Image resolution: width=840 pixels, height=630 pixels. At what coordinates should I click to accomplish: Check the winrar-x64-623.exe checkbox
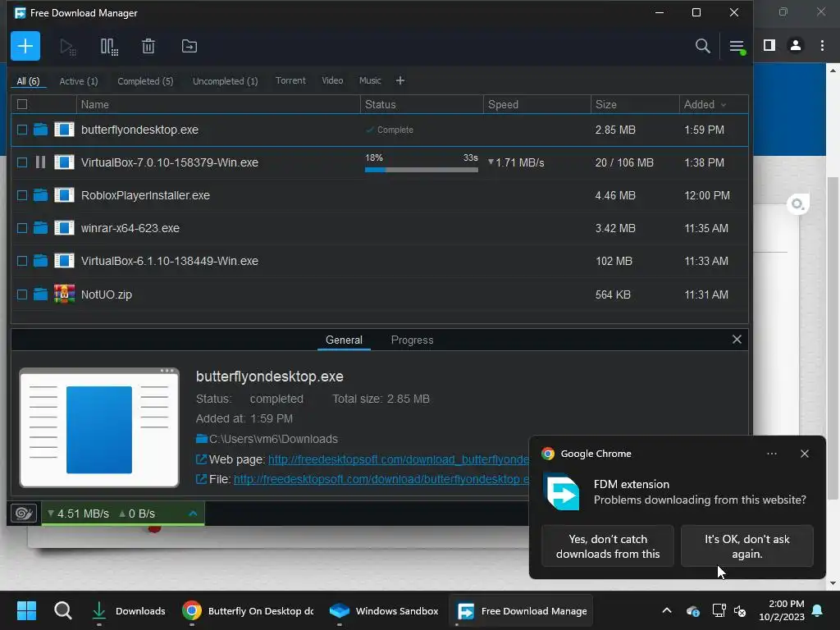pos(22,228)
